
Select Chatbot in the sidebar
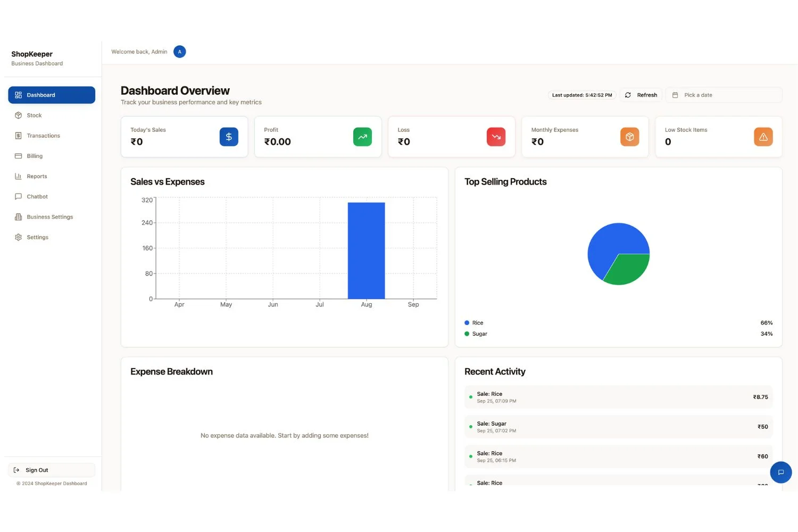tap(37, 197)
